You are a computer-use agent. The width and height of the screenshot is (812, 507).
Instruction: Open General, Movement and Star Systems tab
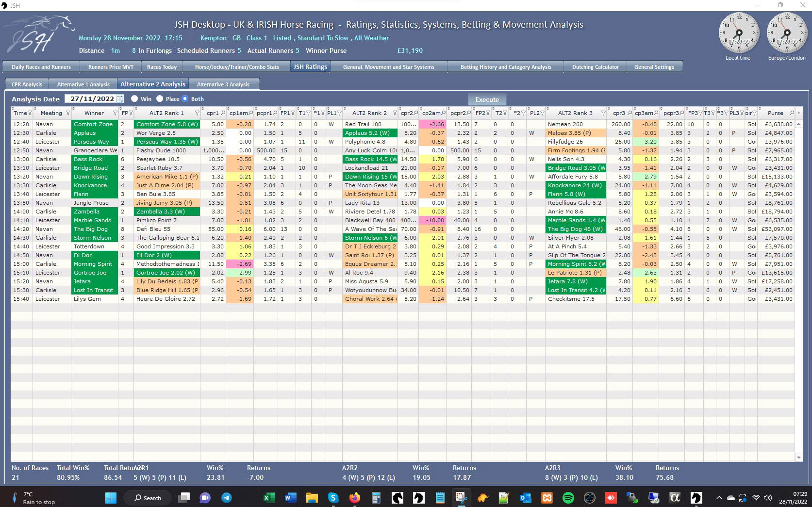[389, 67]
